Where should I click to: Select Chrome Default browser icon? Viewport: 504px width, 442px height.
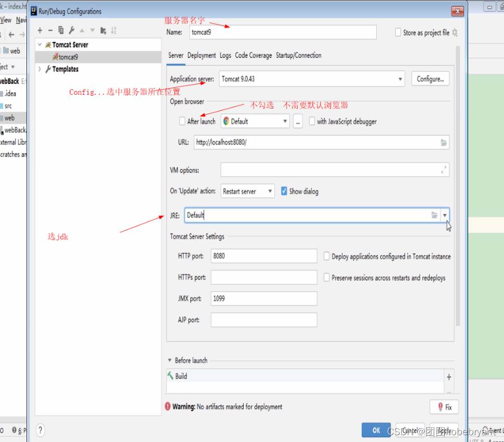tap(226, 121)
